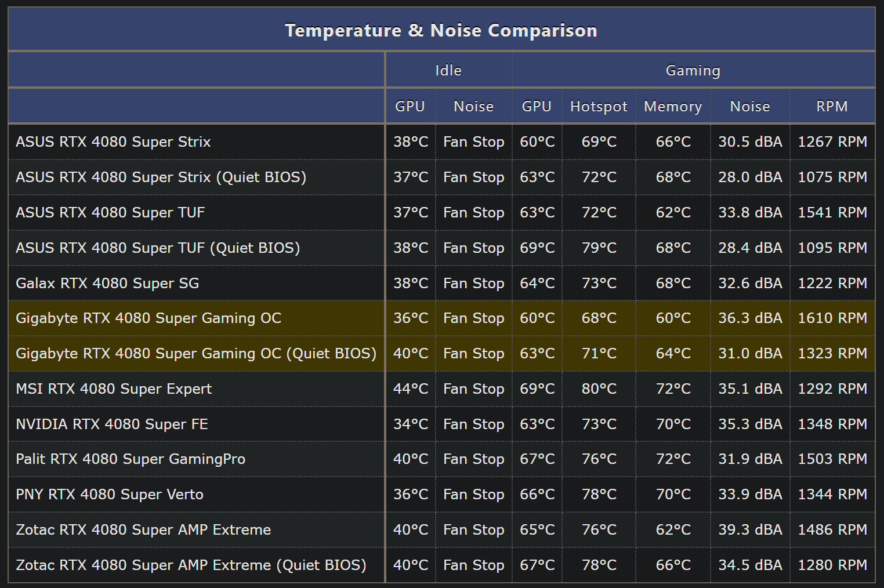Click the MSI RTX 4080 Super Expert row name

click(x=114, y=389)
